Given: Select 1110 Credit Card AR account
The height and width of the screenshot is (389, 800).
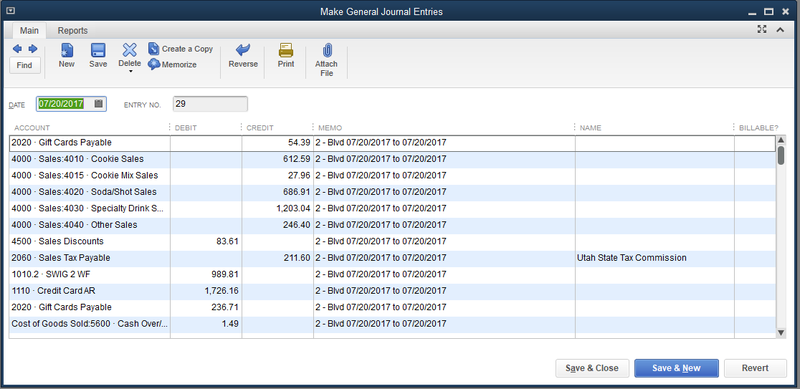Looking at the screenshot, I should tap(90, 290).
